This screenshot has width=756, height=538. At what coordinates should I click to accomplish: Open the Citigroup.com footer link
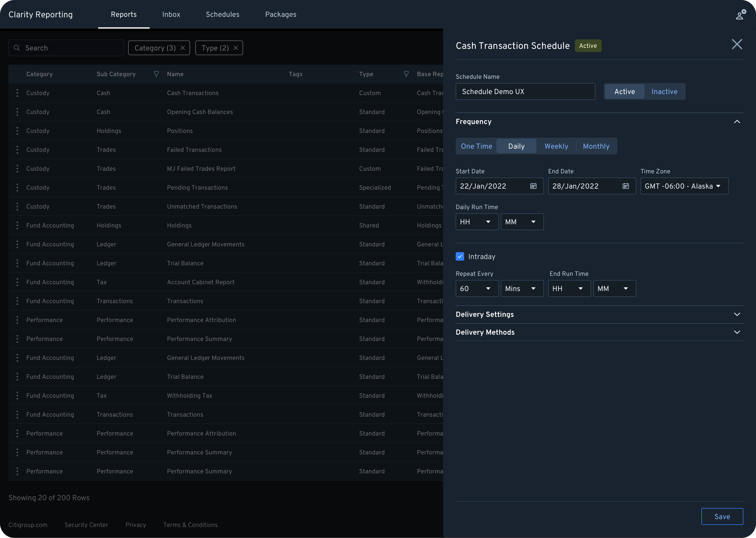[28, 525]
